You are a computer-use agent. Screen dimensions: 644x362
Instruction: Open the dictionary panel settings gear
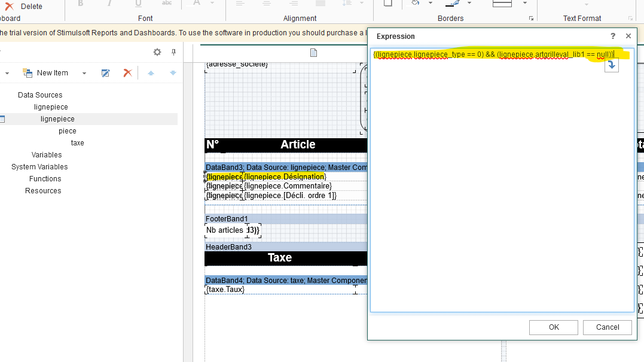(x=157, y=52)
